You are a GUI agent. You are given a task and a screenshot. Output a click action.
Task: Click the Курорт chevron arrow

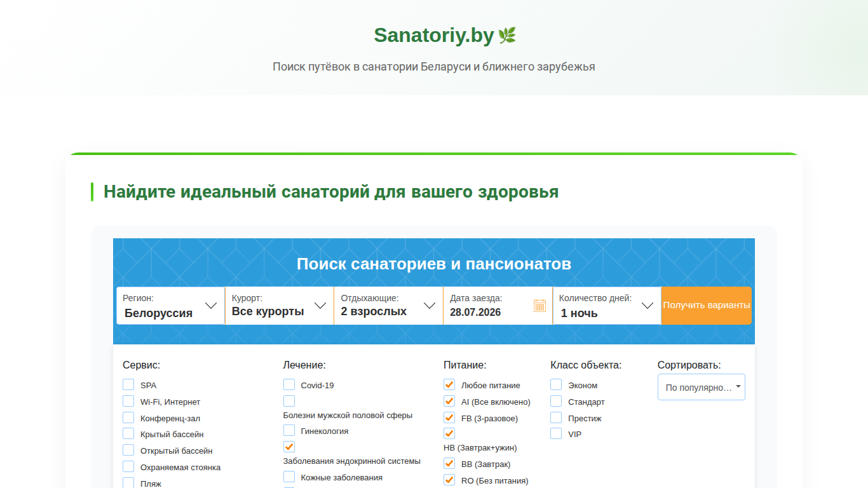[320, 306]
